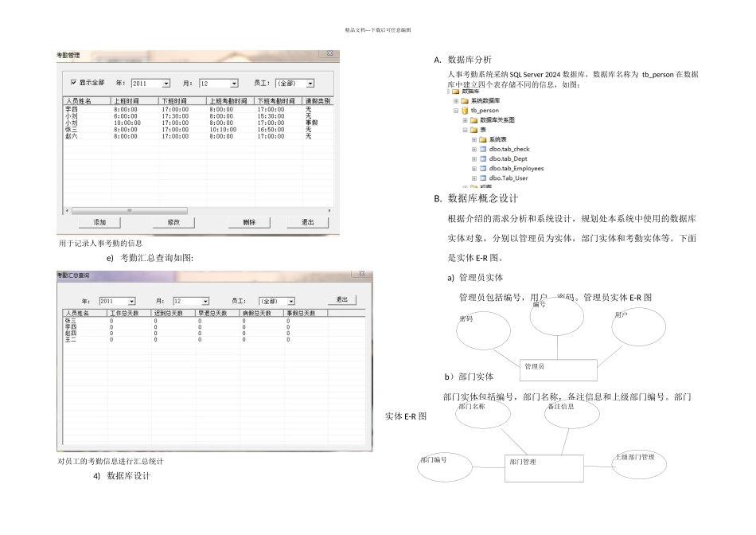The image size is (756, 535).
Task: Expand the dbo.tab_Employees node
Action: 474,168
